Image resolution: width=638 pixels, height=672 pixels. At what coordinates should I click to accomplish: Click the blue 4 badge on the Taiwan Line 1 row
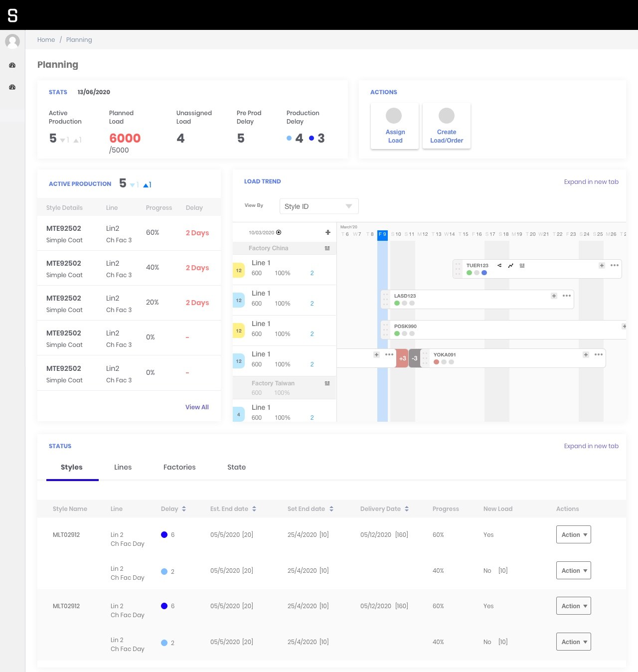tap(239, 414)
